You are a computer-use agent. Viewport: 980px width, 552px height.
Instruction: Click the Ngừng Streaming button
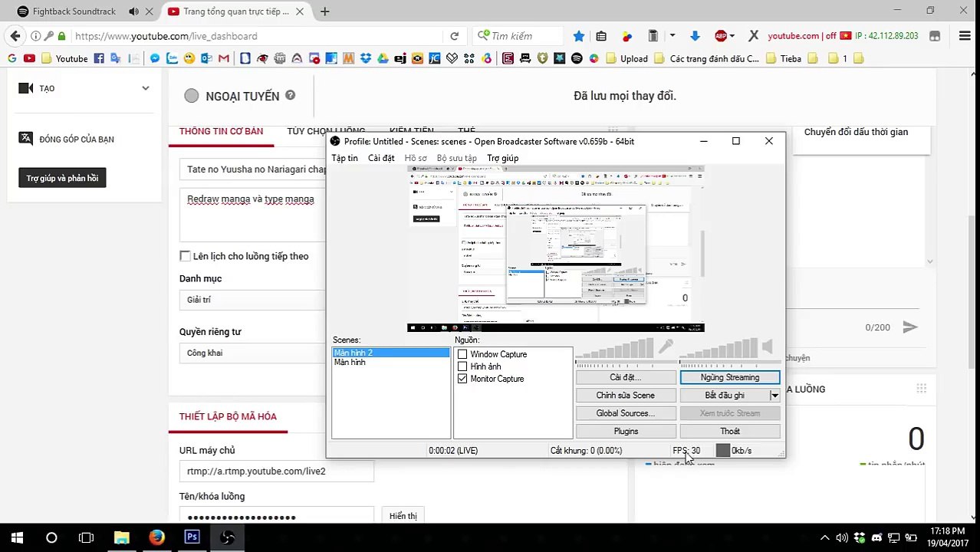[730, 377]
